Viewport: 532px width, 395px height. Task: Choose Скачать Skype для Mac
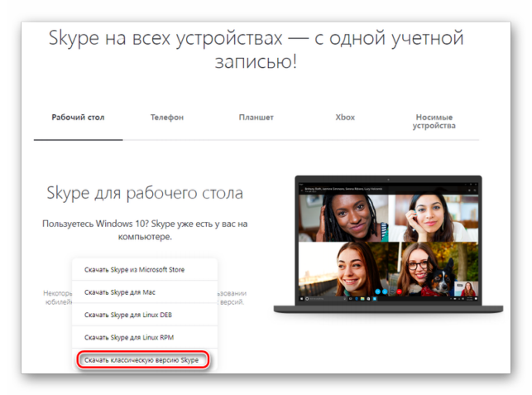click(145, 292)
